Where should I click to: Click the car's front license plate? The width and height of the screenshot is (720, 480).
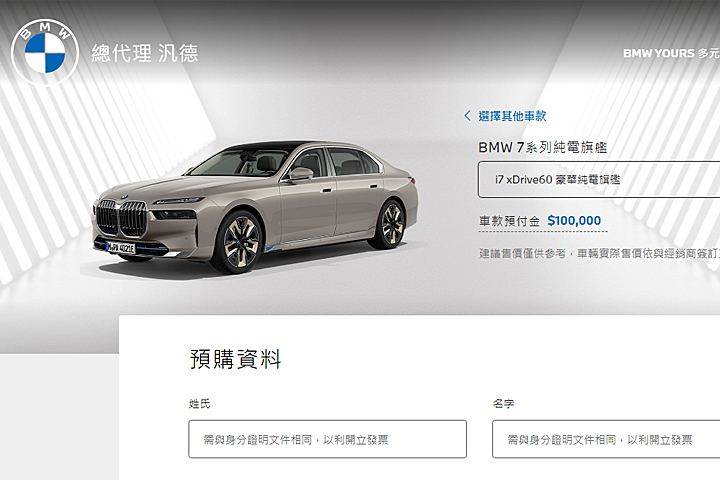pyautogui.click(x=120, y=248)
